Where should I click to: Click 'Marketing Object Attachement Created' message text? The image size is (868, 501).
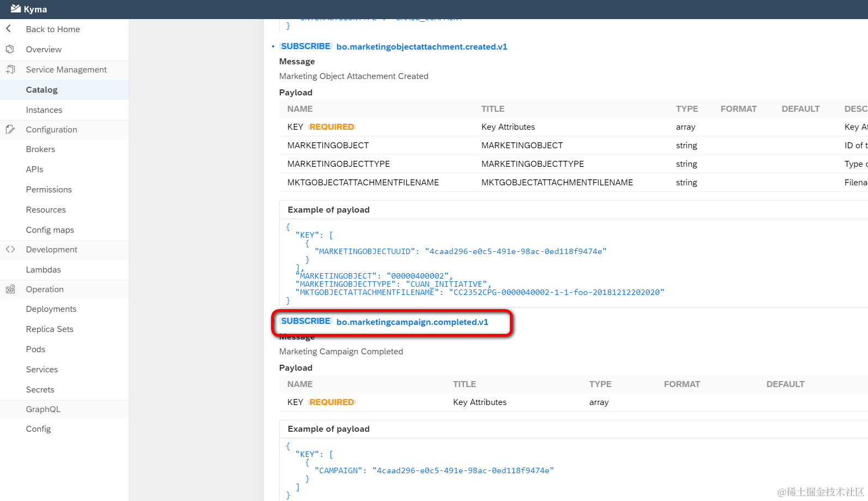[x=354, y=76]
